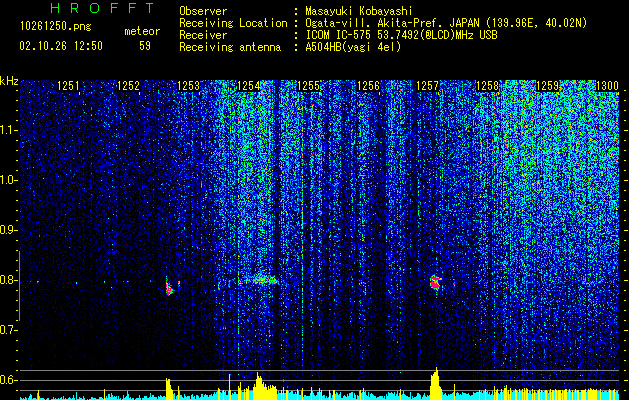Click the meteor count value 59
Screen dimensions: 629x400
click(145, 46)
